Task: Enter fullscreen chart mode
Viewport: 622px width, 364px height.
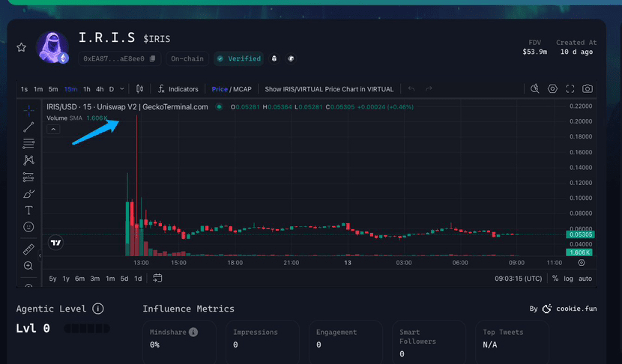Action: coord(570,89)
